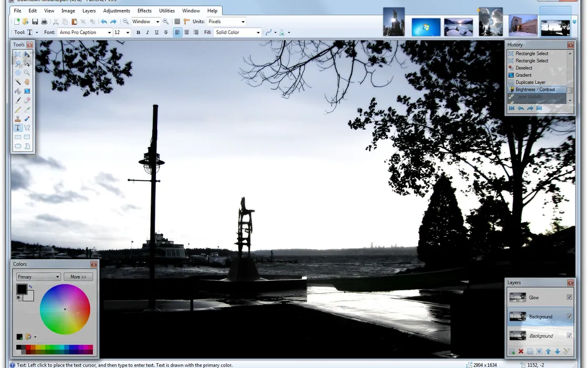Click the Undo arrow in top toolbar
The width and height of the screenshot is (588, 368).
coord(104,22)
